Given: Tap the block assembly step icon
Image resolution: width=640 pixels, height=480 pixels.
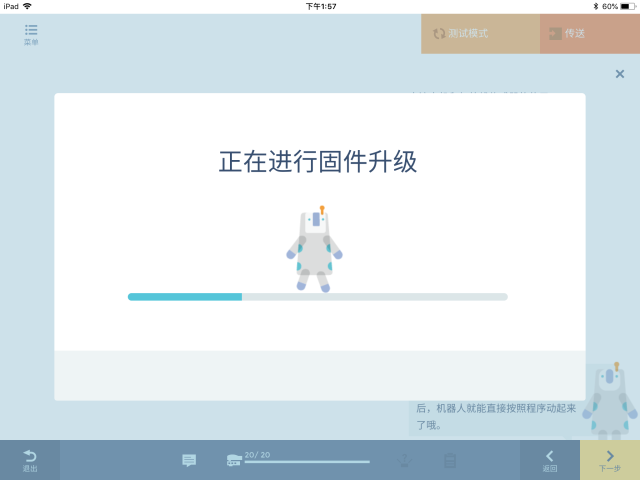Looking at the screenshot, I should coord(234,460).
